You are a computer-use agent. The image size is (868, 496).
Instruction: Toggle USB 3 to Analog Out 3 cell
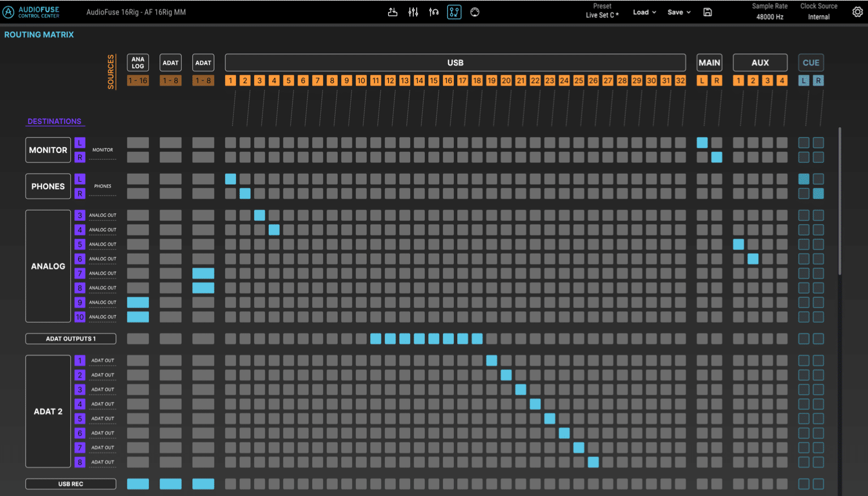click(x=260, y=215)
